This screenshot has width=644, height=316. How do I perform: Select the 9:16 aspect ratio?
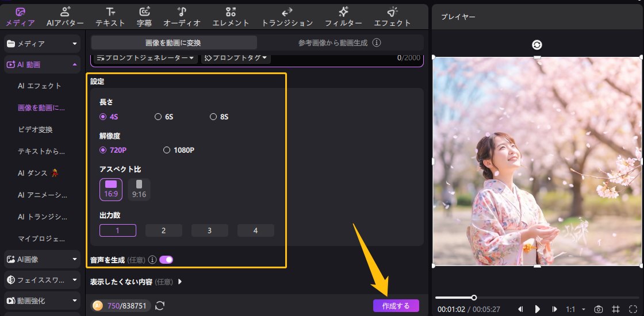click(139, 189)
